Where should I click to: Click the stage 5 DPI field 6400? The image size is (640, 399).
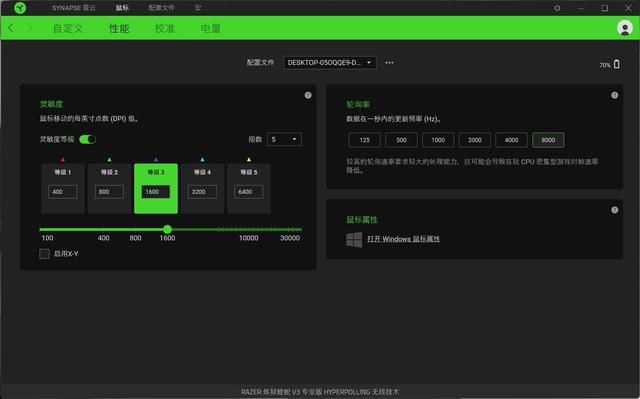click(x=249, y=192)
